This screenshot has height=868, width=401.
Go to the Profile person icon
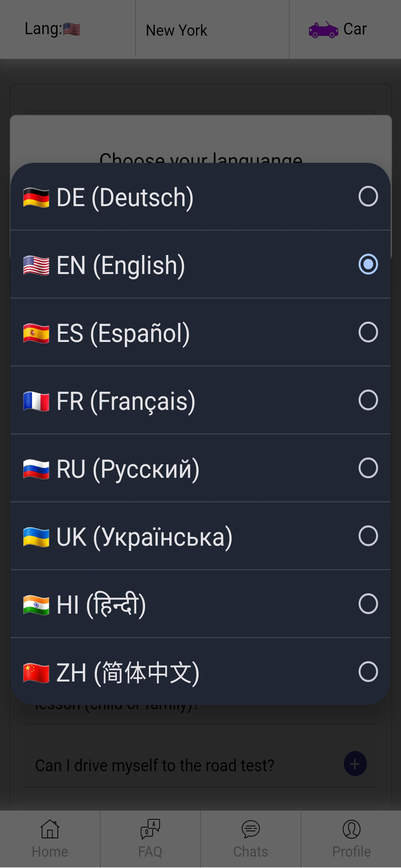[x=351, y=829]
